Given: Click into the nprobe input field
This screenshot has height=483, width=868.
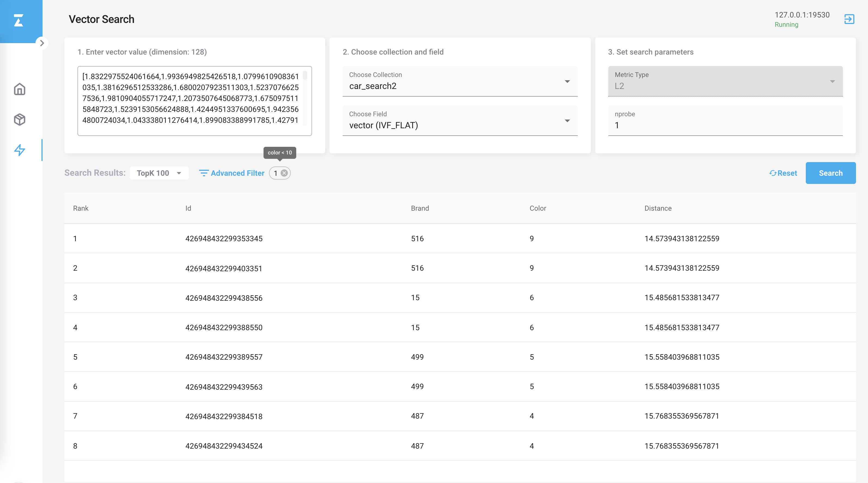Looking at the screenshot, I should tap(725, 125).
